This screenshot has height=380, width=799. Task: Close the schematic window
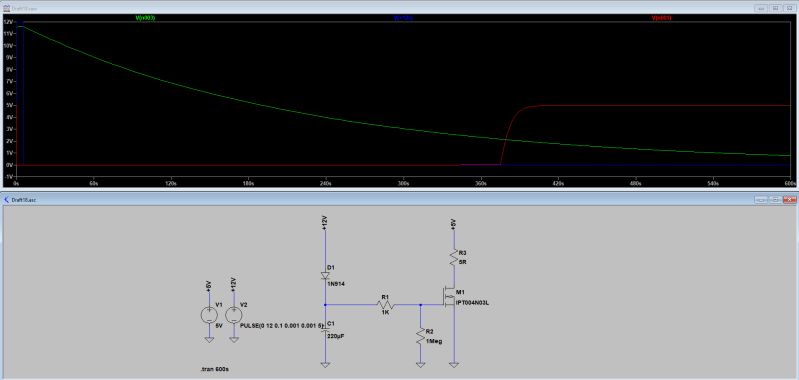pyautogui.click(x=789, y=200)
